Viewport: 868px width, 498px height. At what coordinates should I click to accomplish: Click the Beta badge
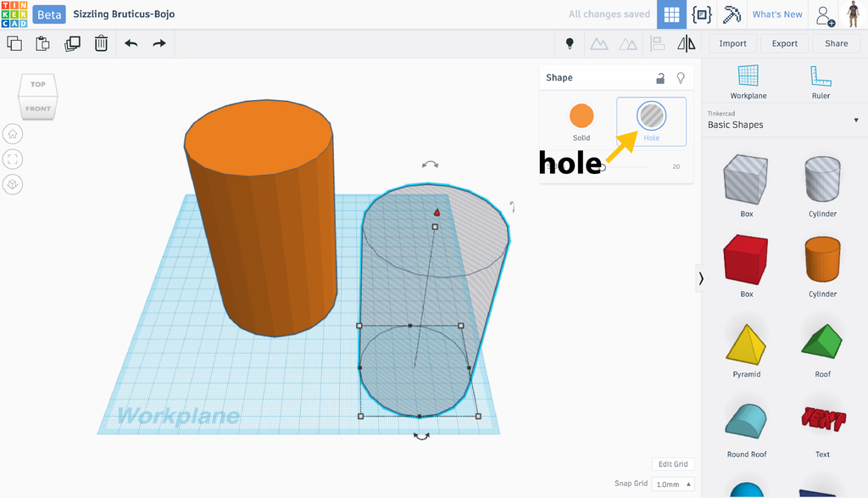pos(49,14)
